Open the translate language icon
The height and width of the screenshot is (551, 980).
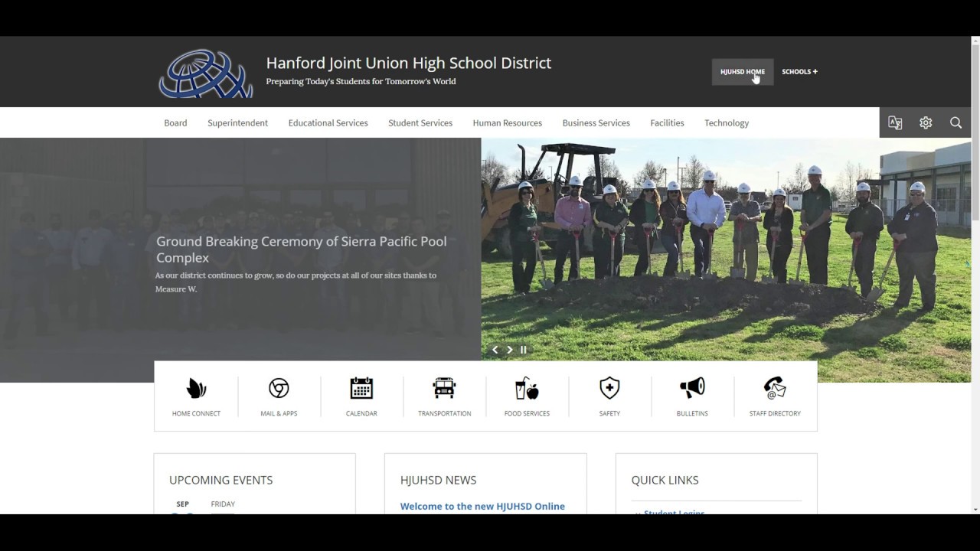tap(895, 122)
